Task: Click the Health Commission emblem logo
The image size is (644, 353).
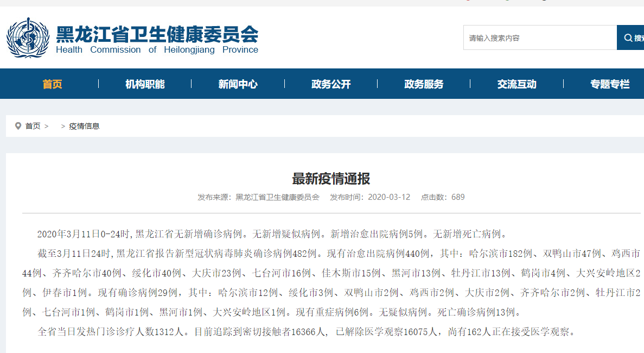Action: [x=28, y=38]
